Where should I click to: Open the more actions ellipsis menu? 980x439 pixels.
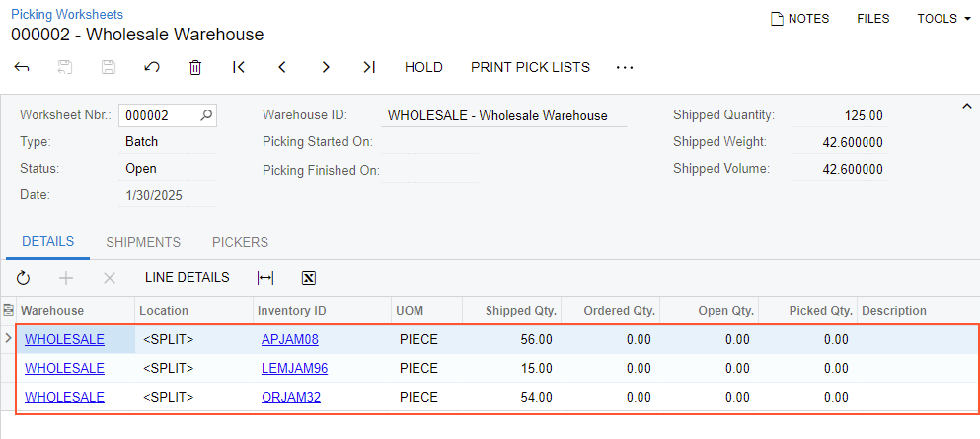(624, 67)
